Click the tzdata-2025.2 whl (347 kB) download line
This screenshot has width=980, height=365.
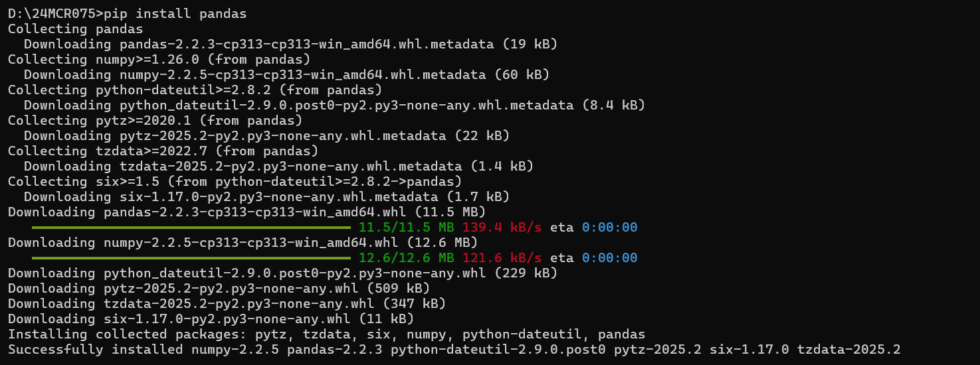[x=227, y=304]
